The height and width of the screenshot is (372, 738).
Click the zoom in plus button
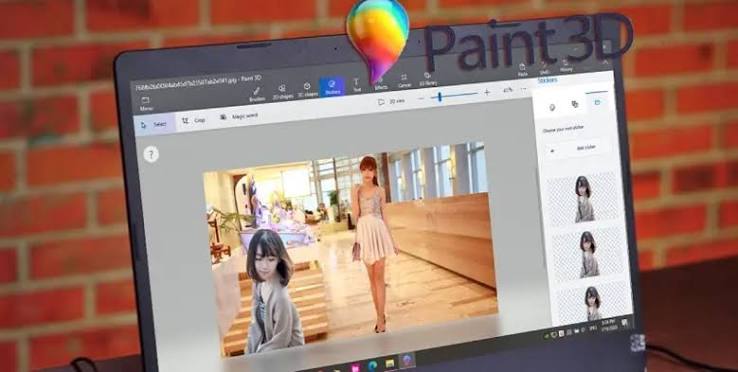487,92
